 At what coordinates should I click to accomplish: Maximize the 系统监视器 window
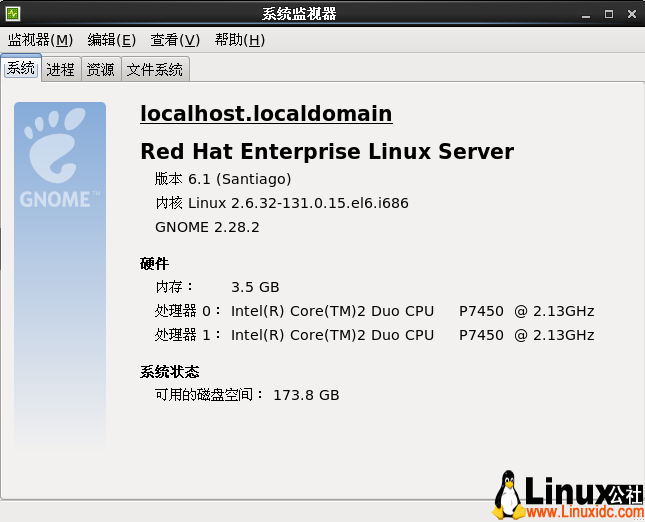[x=608, y=14]
